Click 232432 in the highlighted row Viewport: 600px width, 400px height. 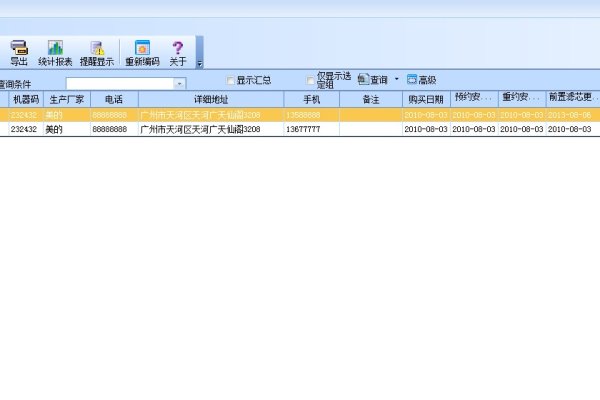pyautogui.click(x=24, y=115)
